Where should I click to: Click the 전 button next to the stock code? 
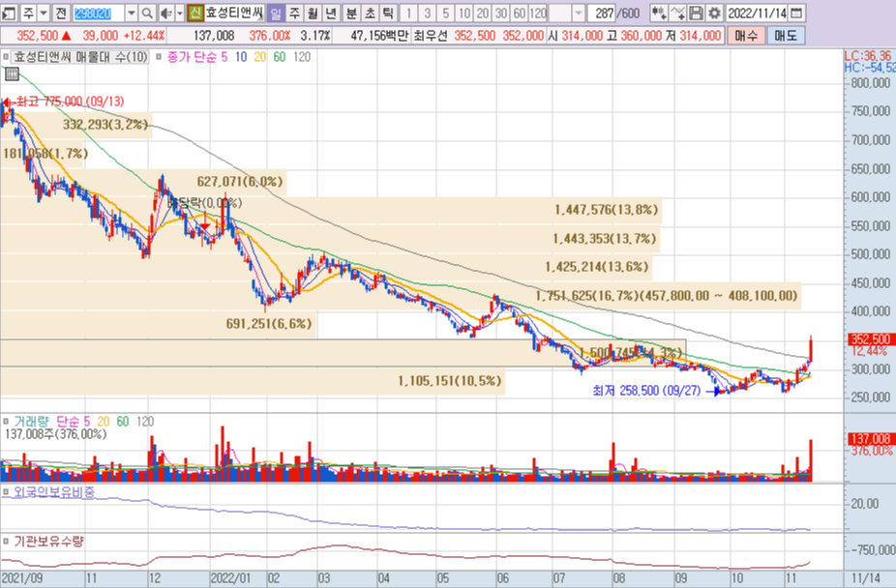tap(61, 13)
